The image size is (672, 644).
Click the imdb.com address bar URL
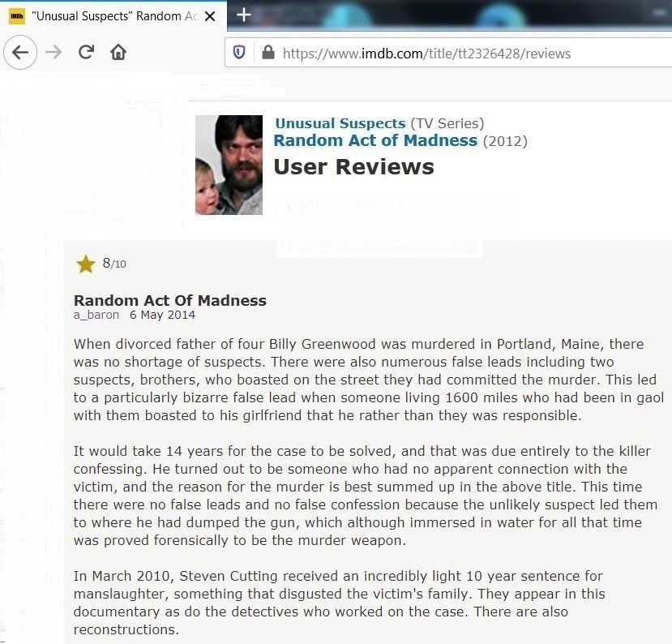[426, 54]
